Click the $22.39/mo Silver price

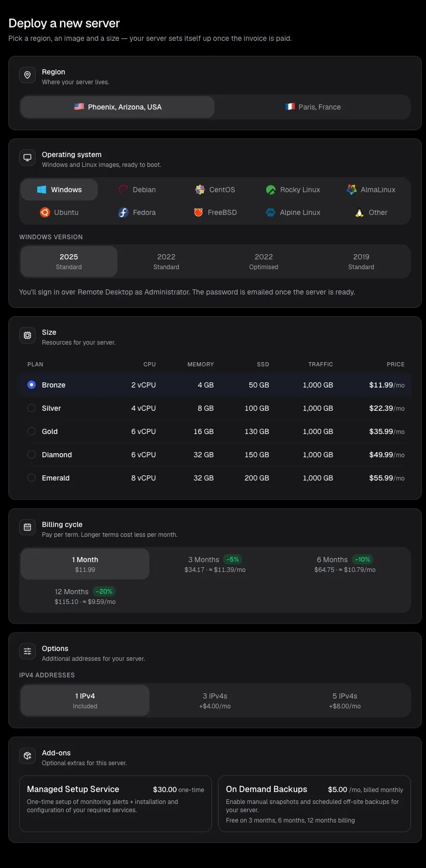pyautogui.click(x=387, y=408)
